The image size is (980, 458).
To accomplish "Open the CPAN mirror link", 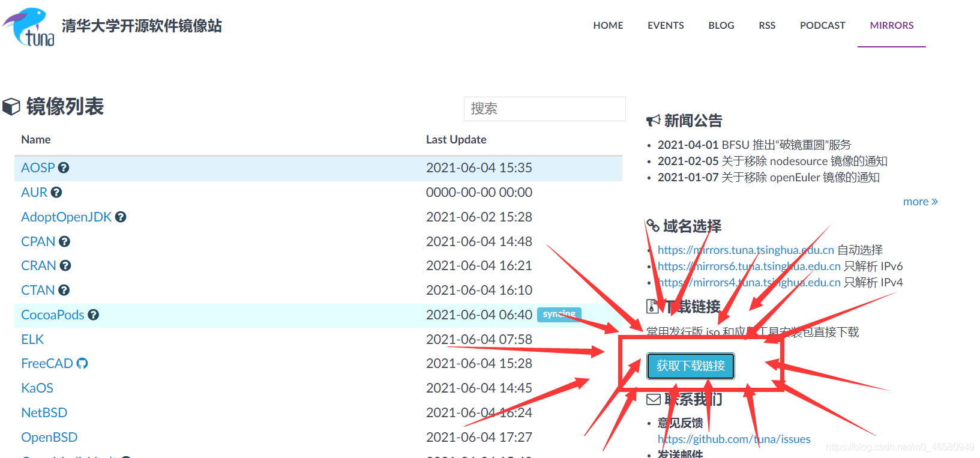I will (38, 242).
